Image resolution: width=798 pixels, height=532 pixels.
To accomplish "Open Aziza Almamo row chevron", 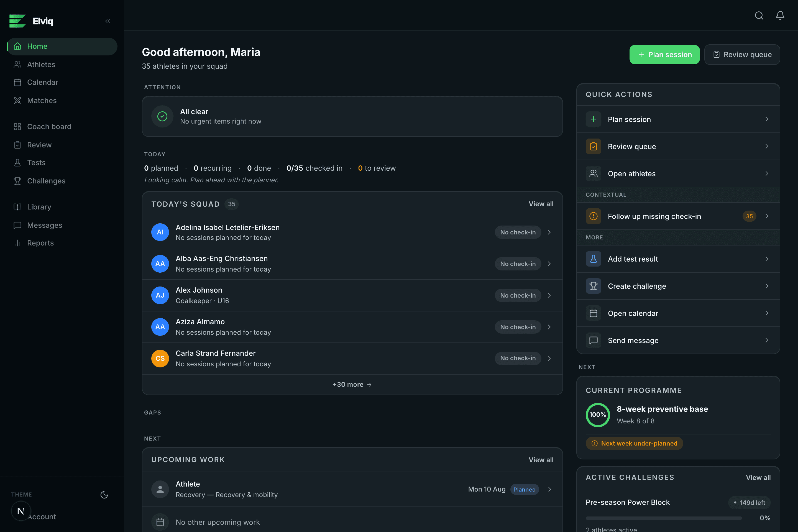I will tap(549, 327).
